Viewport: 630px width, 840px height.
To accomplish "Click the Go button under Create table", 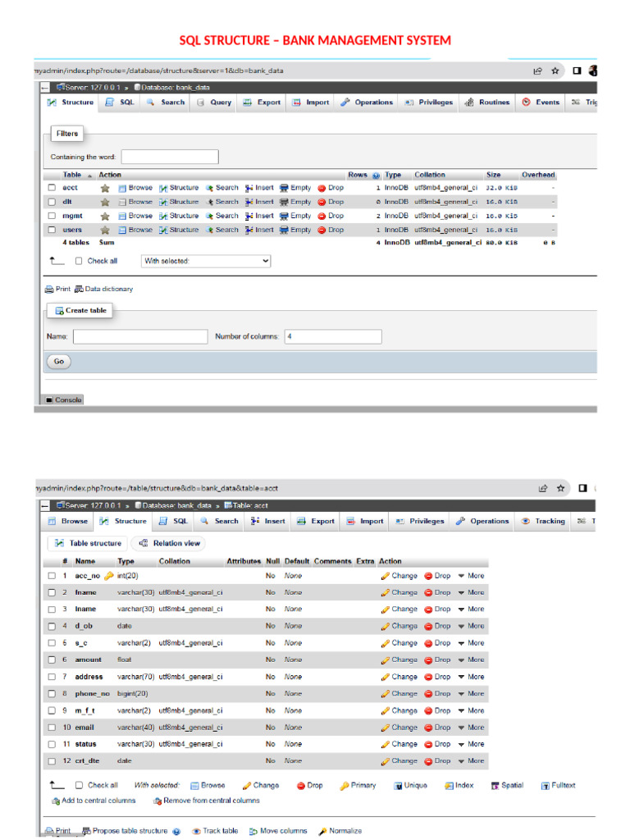I will tap(59, 362).
